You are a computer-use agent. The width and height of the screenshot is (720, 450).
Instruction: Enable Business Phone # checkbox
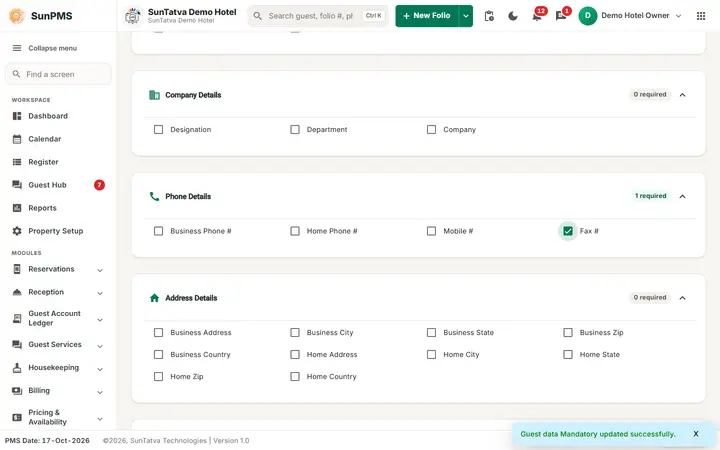[158, 231]
